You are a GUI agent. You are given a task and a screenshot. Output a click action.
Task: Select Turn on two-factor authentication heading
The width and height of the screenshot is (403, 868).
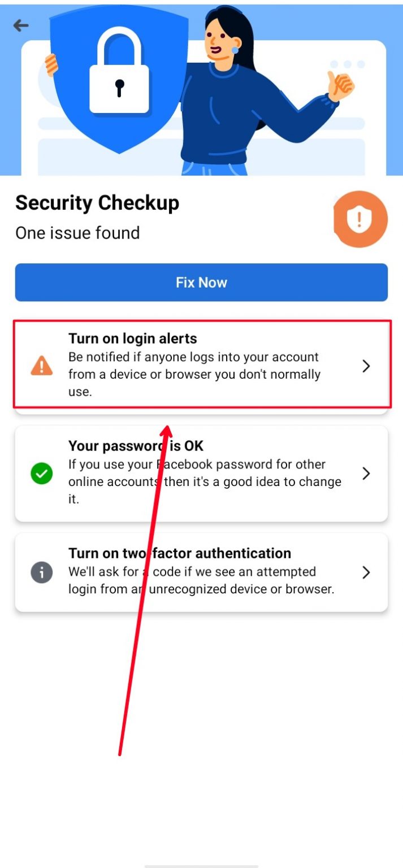click(180, 553)
